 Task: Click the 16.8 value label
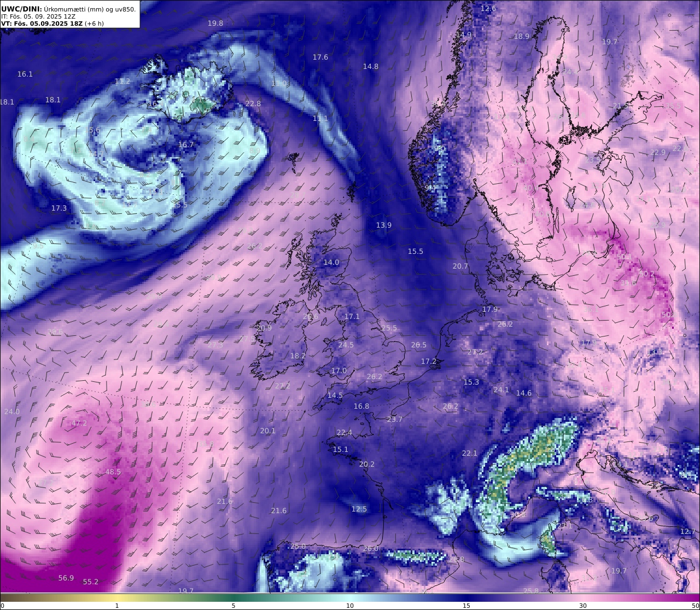[361, 406]
